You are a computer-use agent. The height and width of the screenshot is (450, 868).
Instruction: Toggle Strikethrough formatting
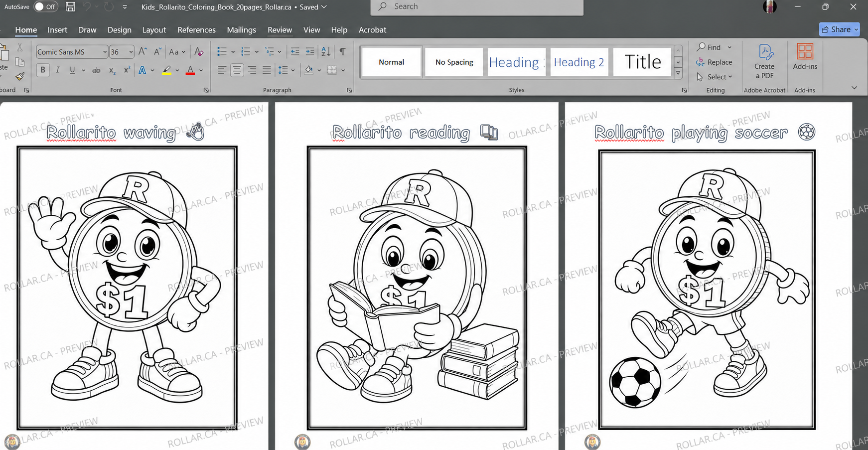click(x=97, y=70)
